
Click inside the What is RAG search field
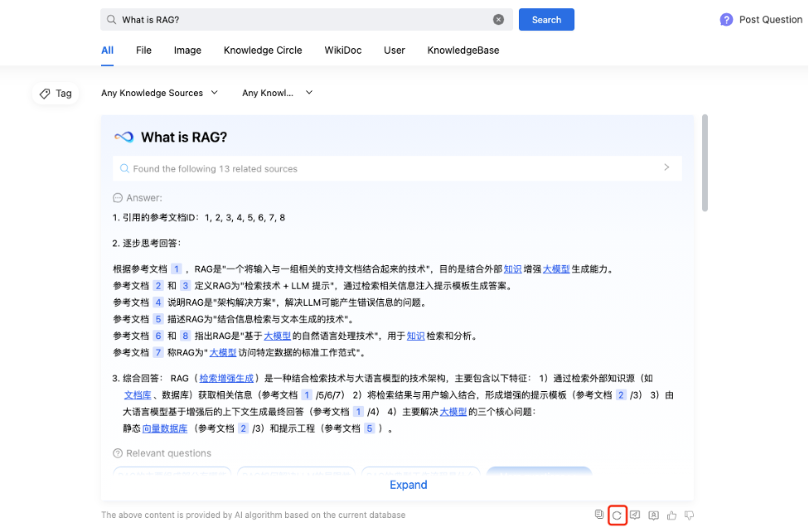tap(298, 20)
